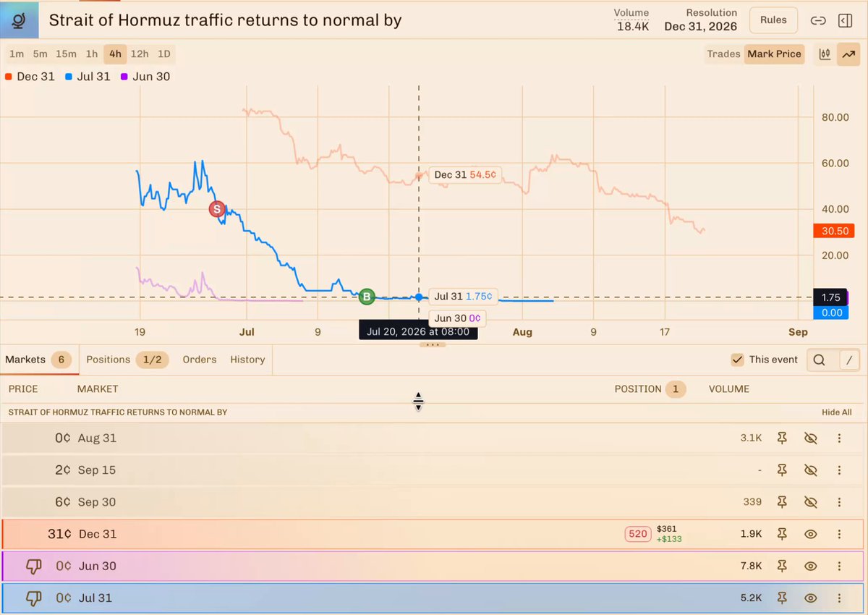Hide the Jun 30 market from chart
This screenshot has width=868, height=615.
click(x=811, y=566)
